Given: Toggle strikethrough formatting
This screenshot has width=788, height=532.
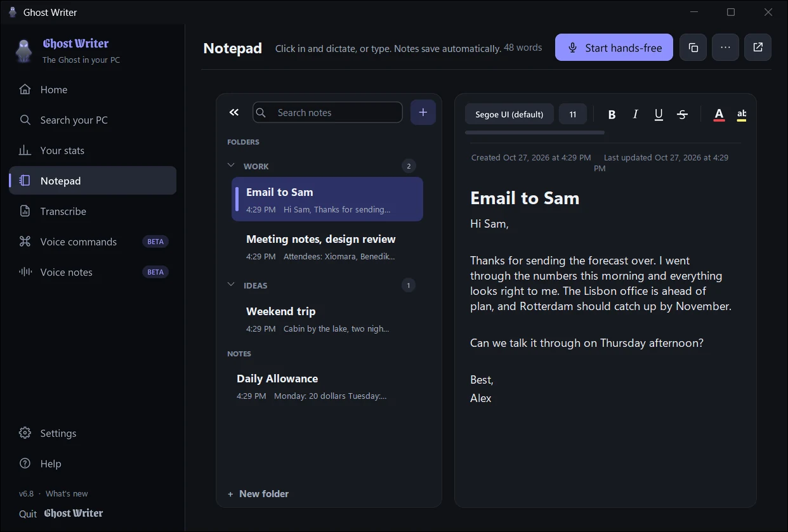Looking at the screenshot, I should (x=682, y=114).
